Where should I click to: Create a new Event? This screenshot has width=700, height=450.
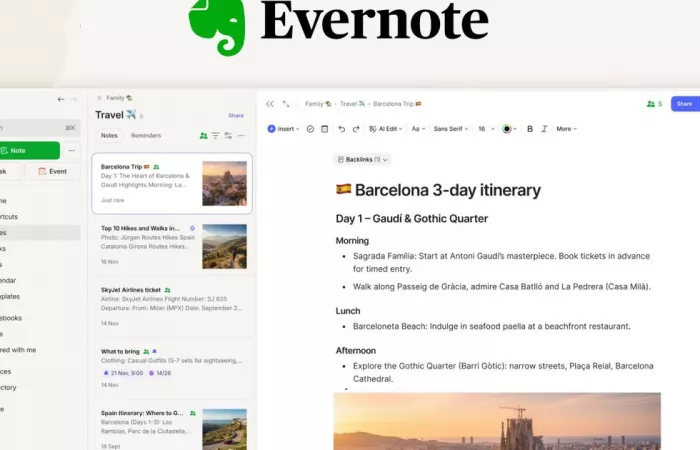52,171
